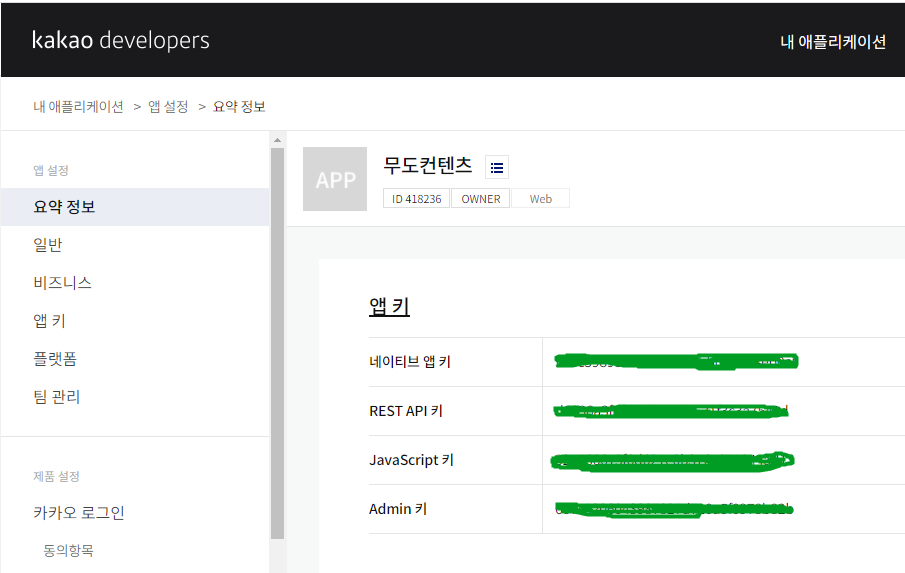Go to 내 애플리케이션 breadcrumb link
The image size is (905, 573).
[x=78, y=107]
